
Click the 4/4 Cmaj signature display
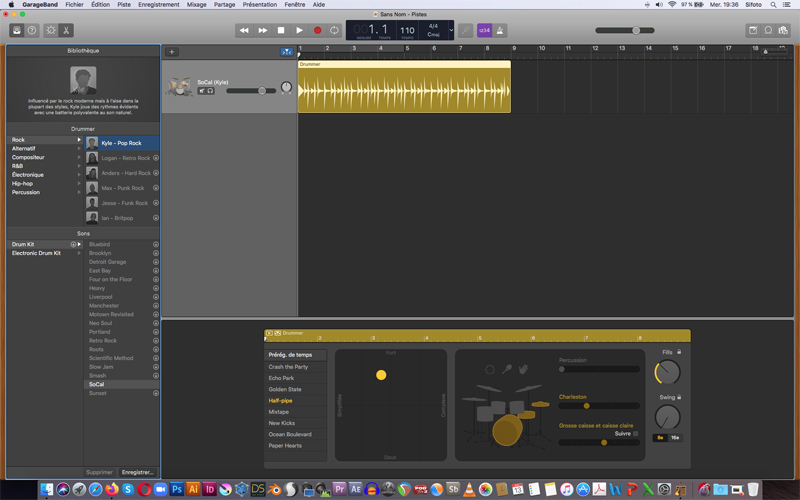tap(433, 30)
